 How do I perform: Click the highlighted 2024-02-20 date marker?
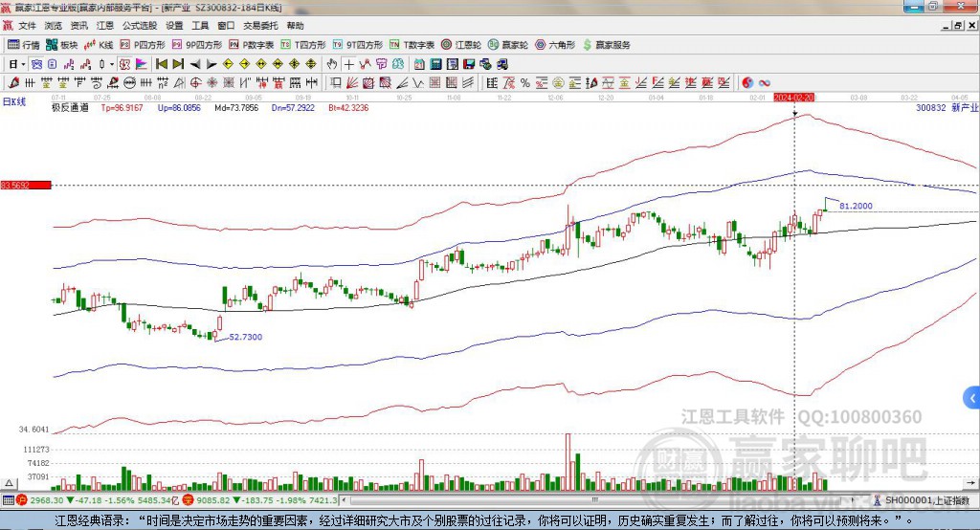[794, 98]
